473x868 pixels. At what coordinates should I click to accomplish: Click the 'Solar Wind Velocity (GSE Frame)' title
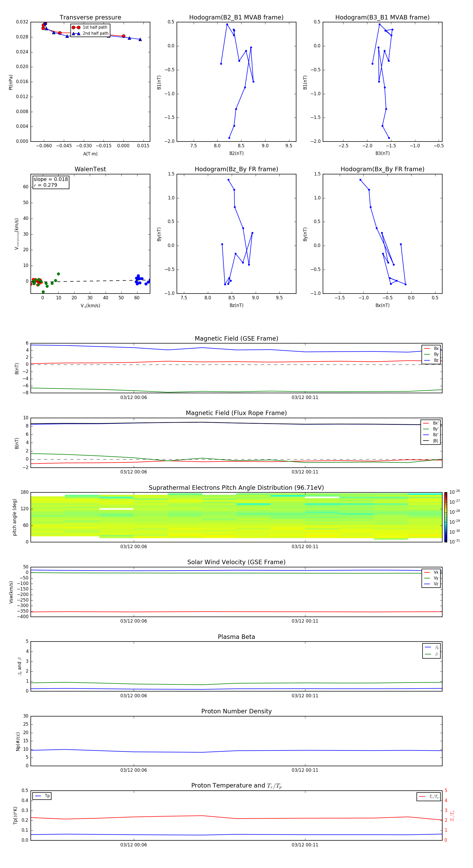[236, 562]
